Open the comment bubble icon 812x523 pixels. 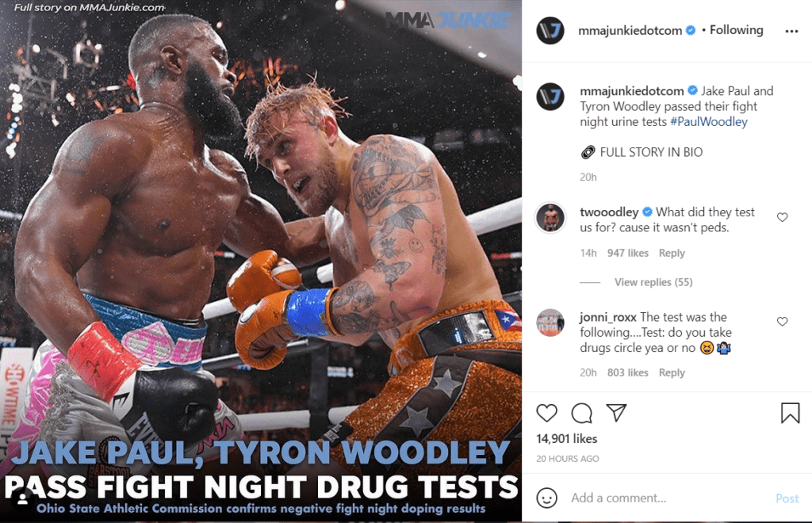coord(581,413)
